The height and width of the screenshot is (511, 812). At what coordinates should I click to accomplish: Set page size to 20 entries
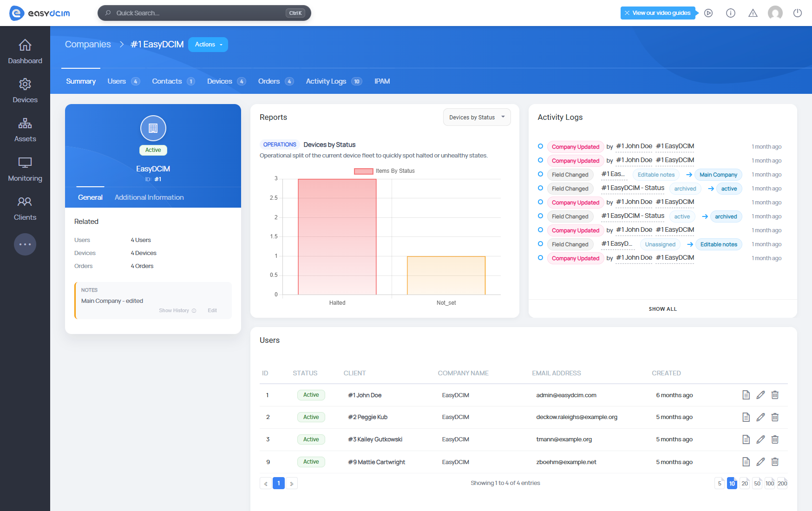(745, 484)
